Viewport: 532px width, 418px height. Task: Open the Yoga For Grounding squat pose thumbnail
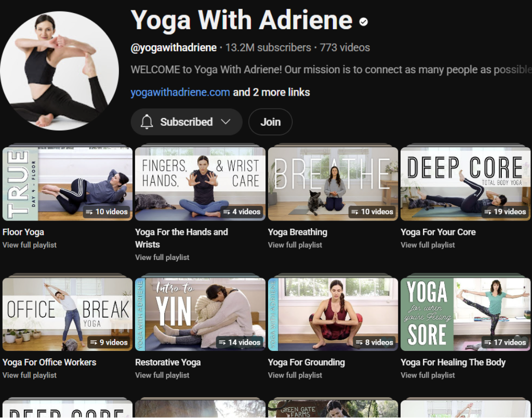333,314
